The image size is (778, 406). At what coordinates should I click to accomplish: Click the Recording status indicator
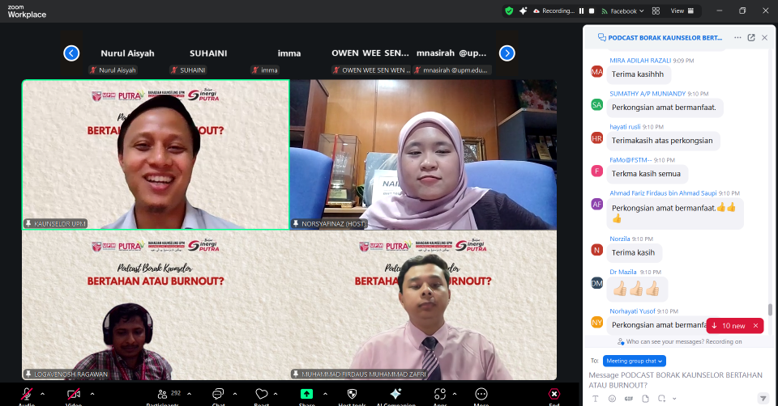[x=554, y=11]
